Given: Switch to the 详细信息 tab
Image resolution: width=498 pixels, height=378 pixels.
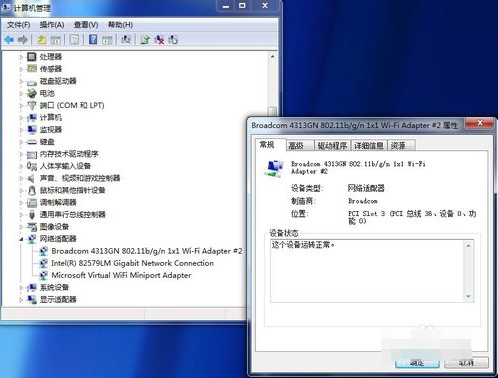Looking at the screenshot, I should 369,145.
